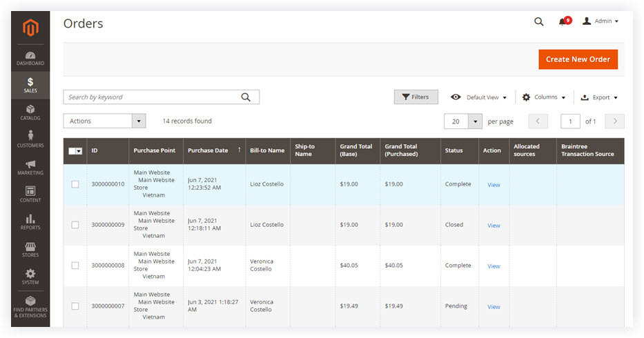The image size is (644, 338).
Task: Open the Columns dropdown
Action: pyautogui.click(x=544, y=97)
